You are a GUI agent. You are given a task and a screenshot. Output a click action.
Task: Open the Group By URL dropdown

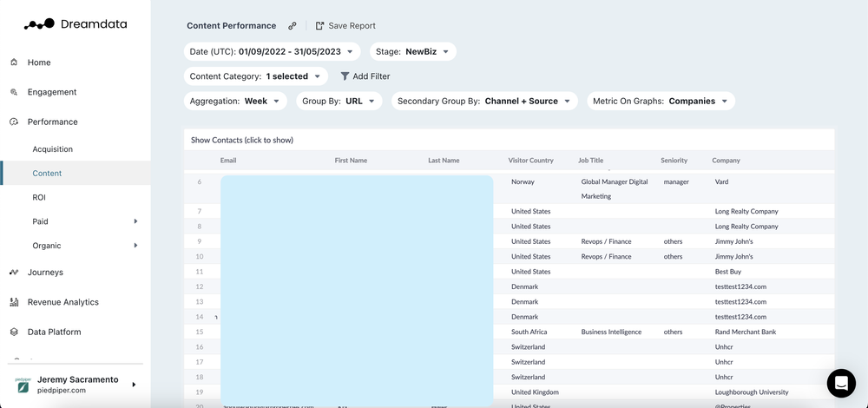coord(339,102)
